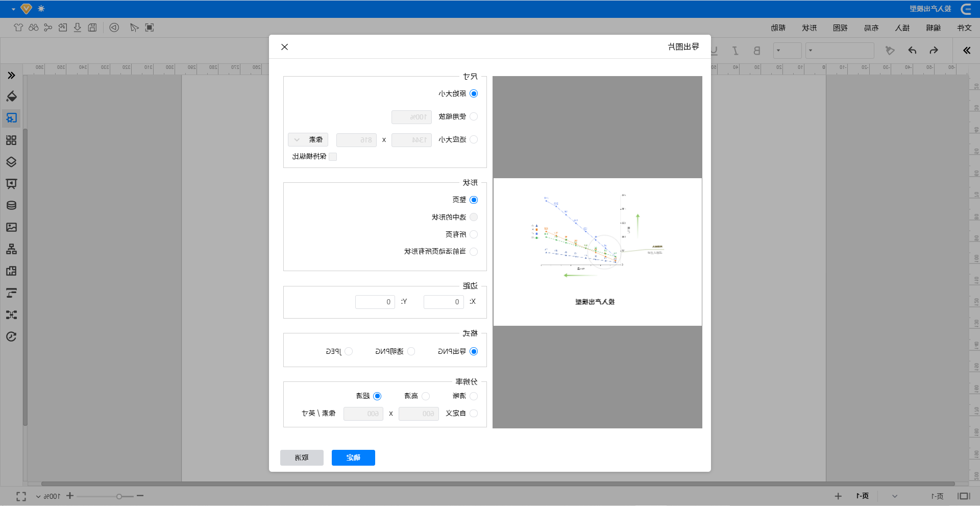Click the sun theme icon in title bar
980x506 pixels.
[41, 9]
